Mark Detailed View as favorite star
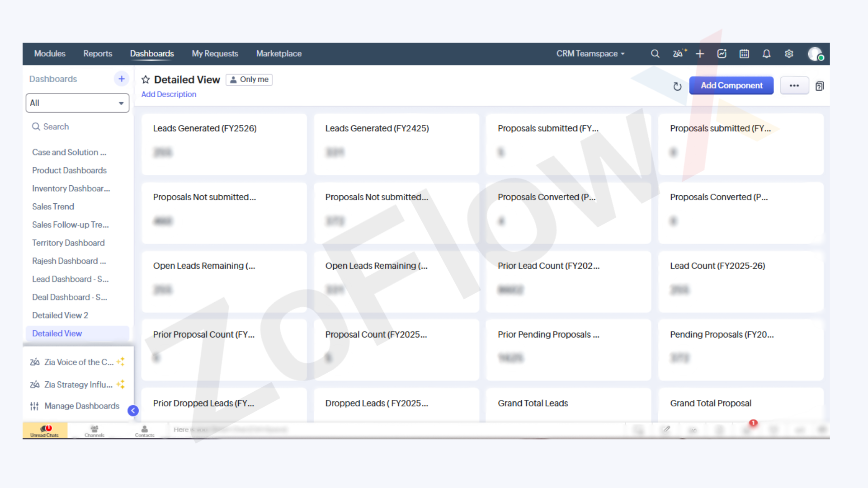Image resolution: width=868 pixels, height=488 pixels. click(x=146, y=80)
